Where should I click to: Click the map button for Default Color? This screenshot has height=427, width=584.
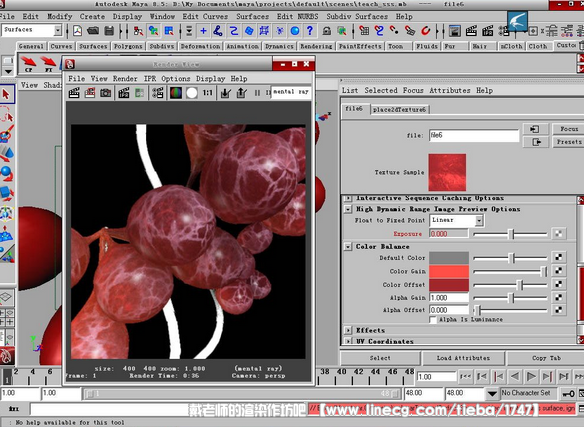click(558, 257)
